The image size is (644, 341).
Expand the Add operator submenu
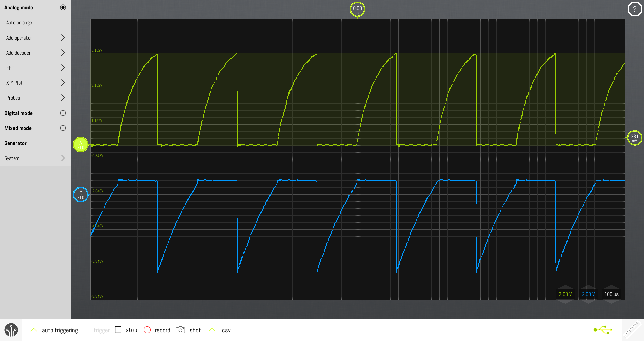coord(63,38)
